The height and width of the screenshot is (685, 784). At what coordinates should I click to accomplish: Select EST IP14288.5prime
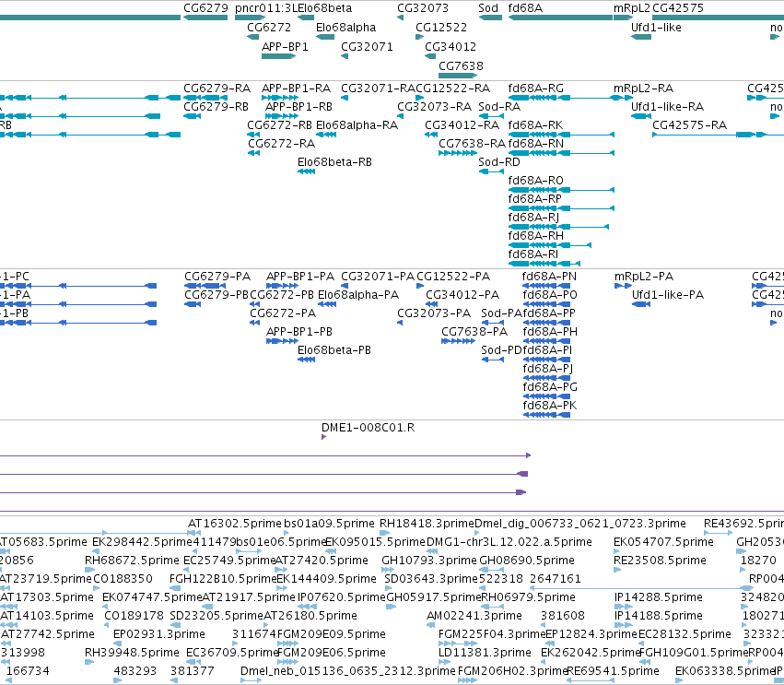pos(659,597)
